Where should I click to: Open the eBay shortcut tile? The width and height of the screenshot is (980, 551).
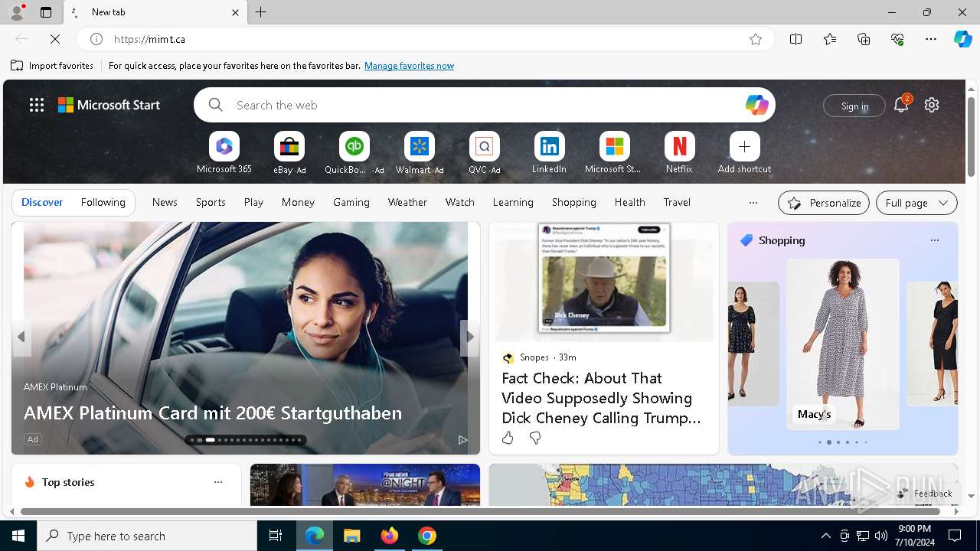289,146
